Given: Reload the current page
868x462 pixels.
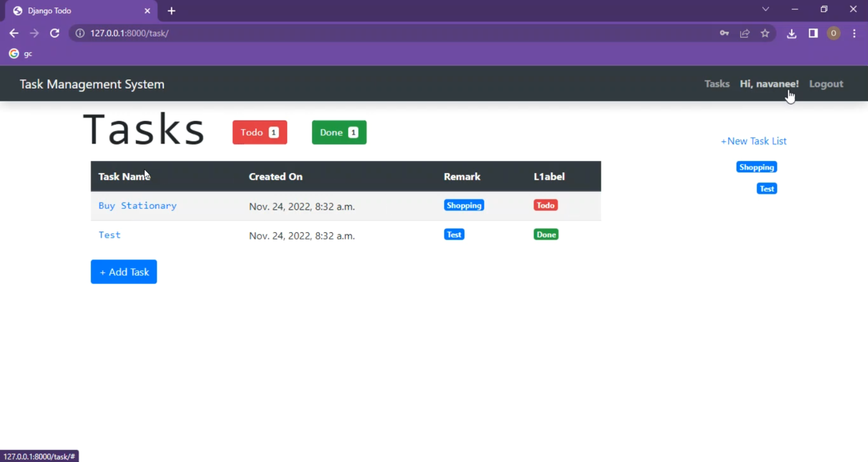Looking at the screenshot, I should [54, 33].
